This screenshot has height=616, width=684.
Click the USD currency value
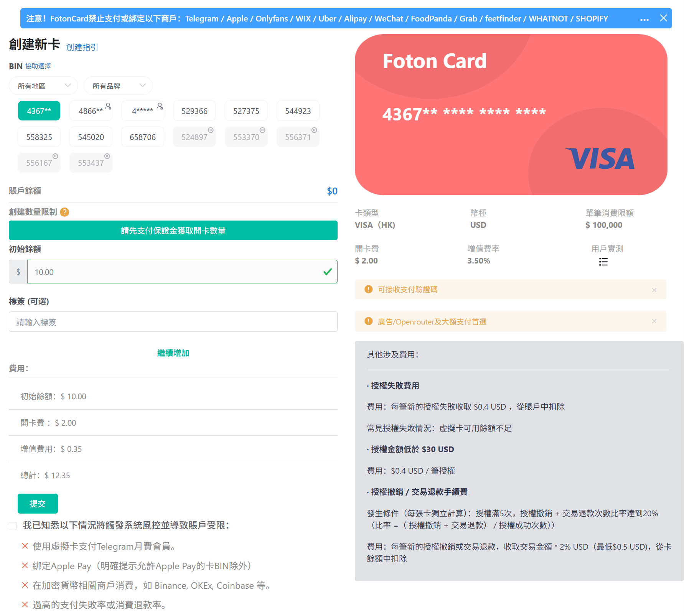[x=478, y=225]
